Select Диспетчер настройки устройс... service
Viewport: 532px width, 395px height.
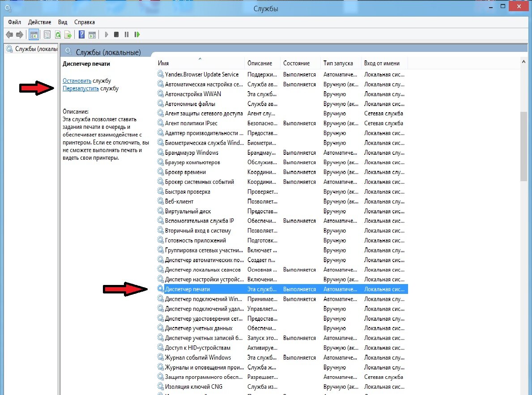(x=282, y=279)
